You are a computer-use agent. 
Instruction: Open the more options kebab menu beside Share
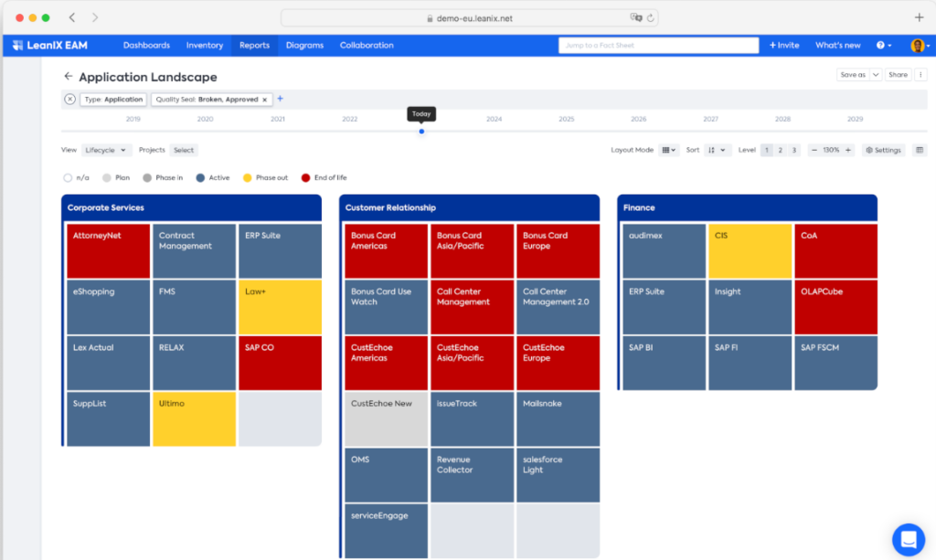pos(920,75)
